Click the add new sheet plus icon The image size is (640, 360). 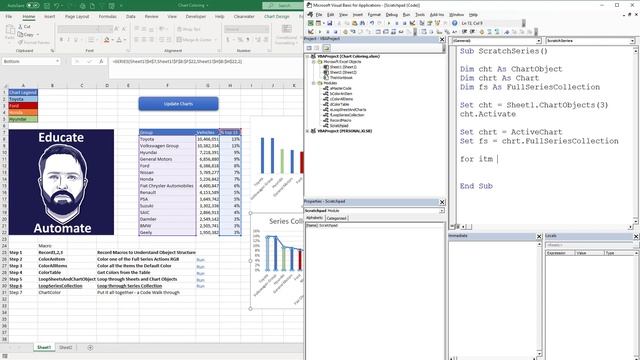coord(90,347)
